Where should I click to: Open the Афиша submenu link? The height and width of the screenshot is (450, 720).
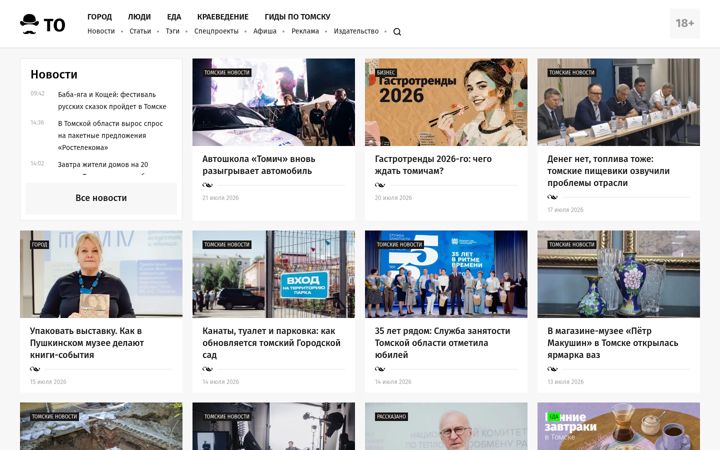click(265, 31)
